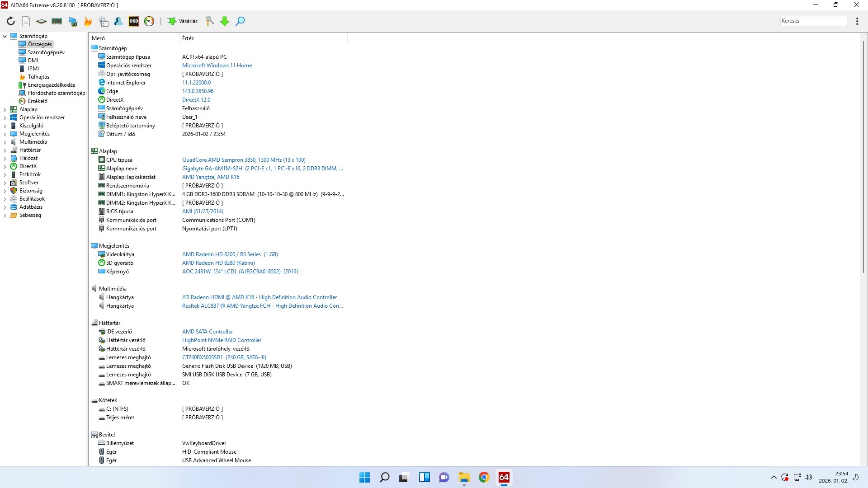Open the Report document icon

pos(26,21)
